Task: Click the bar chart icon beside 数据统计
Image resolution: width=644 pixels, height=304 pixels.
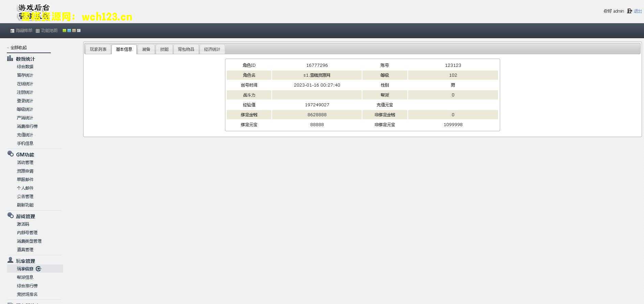Action: tap(10, 59)
